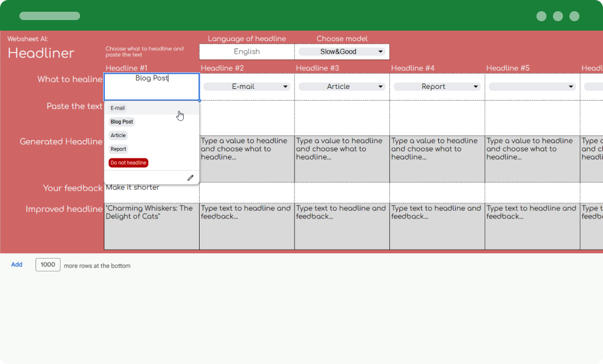Open Headline #3 Article dropdown
This screenshot has height=364, width=603.
[342, 87]
